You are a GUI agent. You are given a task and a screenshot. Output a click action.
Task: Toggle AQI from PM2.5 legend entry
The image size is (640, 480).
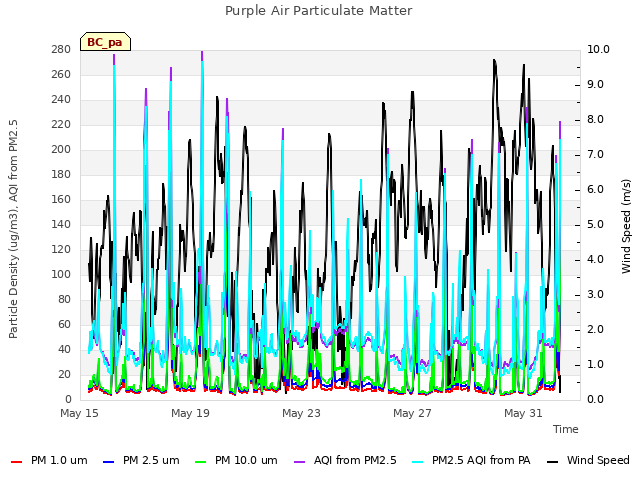pyautogui.click(x=345, y=461)
